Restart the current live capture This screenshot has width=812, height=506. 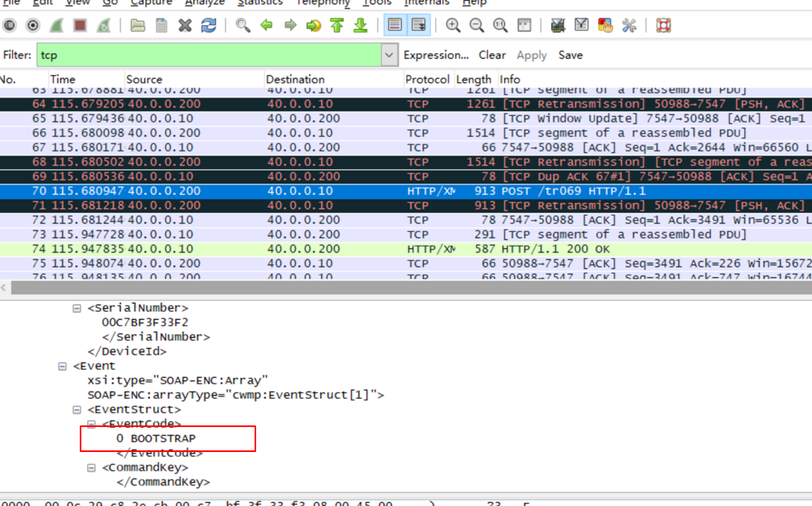click(x=104, y=25)
